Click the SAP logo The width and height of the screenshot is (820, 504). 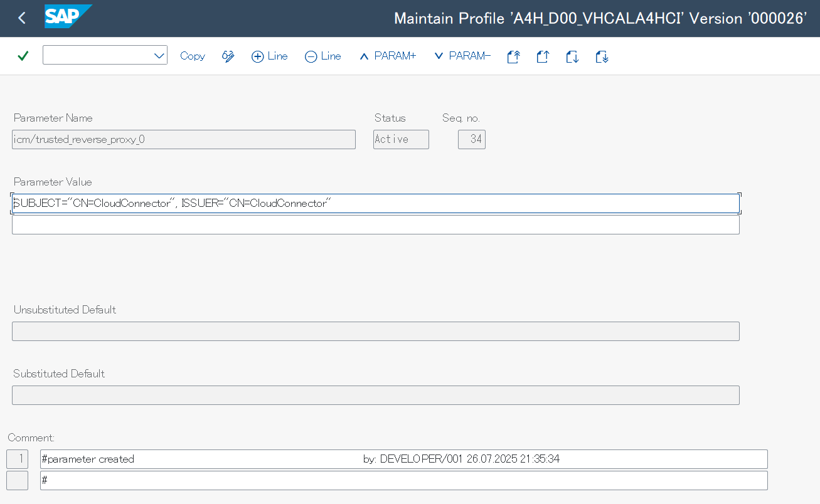point(68,17)
